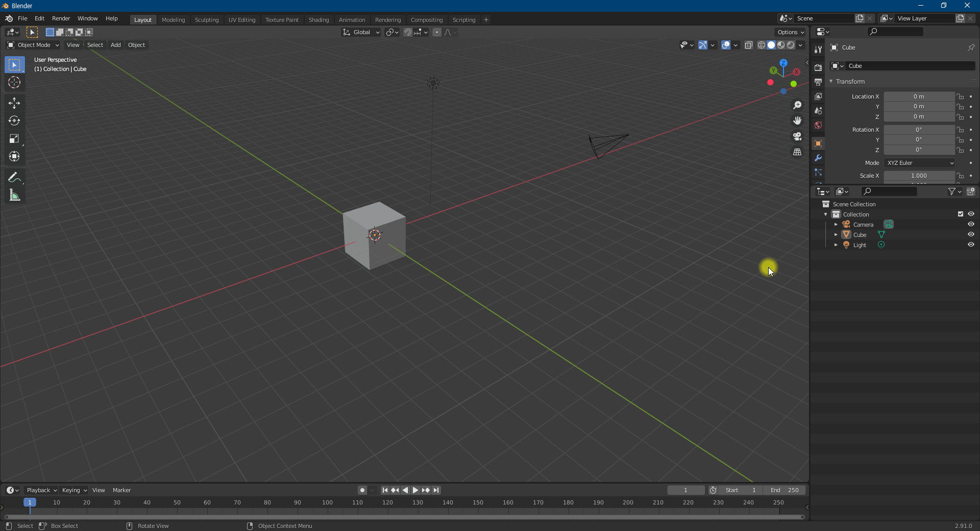Click play reversed button
Viewport: 980px width, 531px height.
[405, 490]
